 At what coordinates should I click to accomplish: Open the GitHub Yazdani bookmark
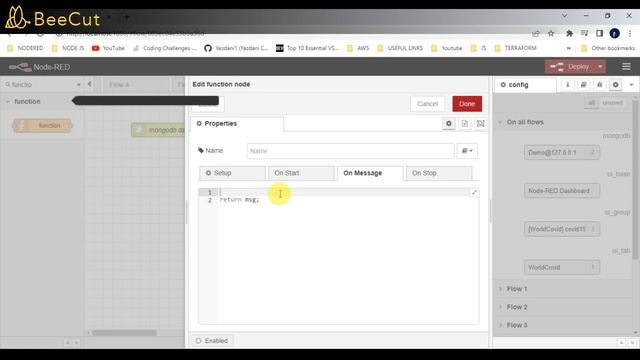pos(236,48)
